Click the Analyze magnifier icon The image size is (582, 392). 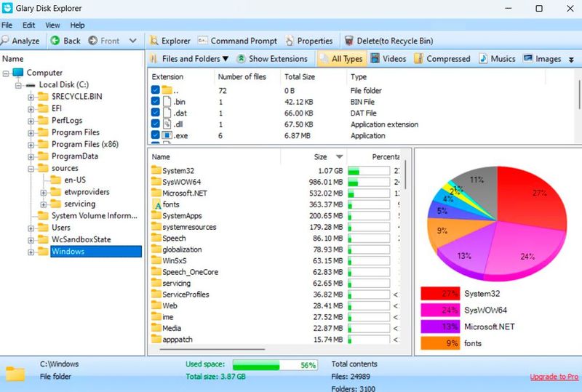pos(5,41)
